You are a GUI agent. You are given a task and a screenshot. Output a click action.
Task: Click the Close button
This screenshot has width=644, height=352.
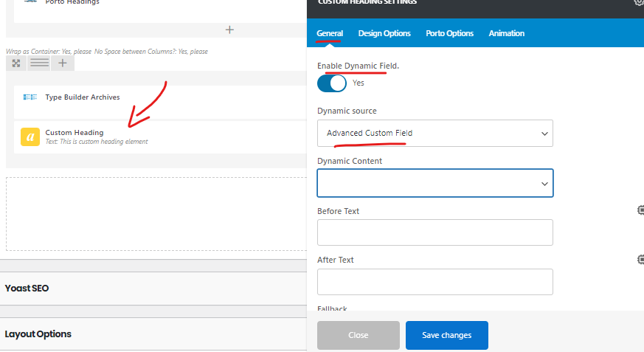pos(358,335)
